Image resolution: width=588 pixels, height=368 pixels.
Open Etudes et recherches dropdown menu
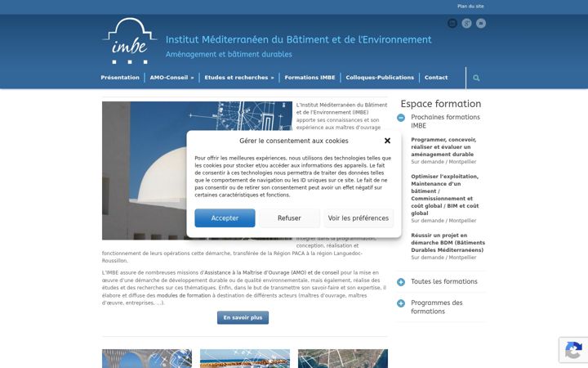(239, 78)
